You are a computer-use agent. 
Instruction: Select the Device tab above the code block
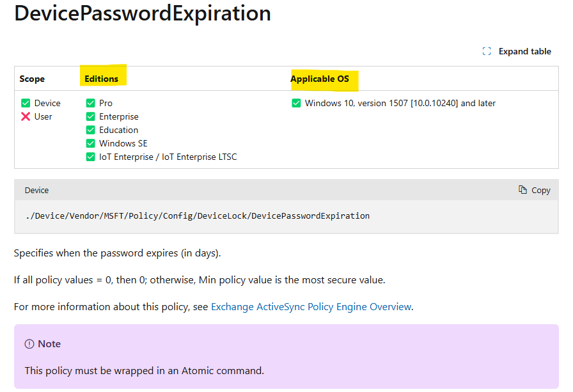[x=36, y=190]
